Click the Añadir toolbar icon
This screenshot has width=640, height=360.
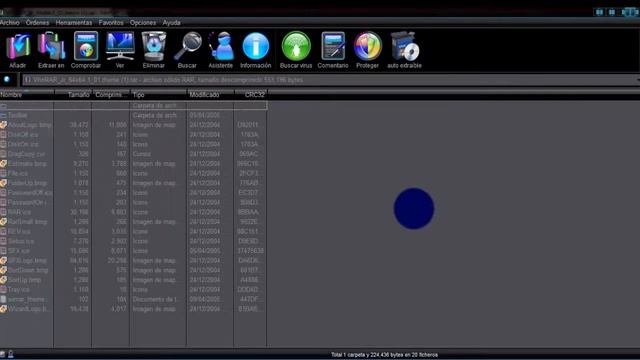18,46
